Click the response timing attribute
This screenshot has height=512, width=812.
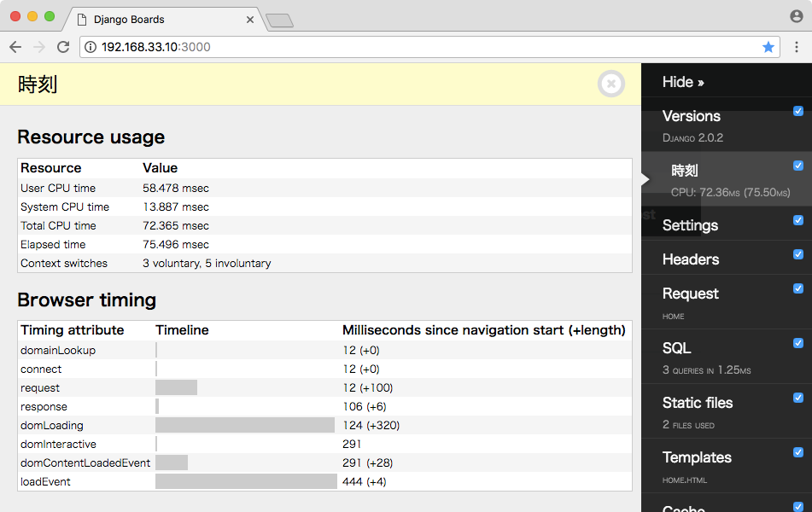(44, 407)
